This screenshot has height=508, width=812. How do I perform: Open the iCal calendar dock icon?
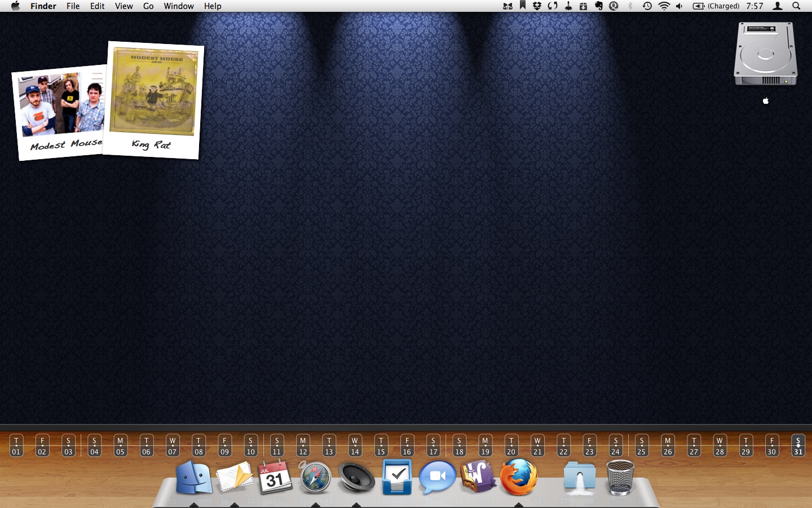(275, 478)
